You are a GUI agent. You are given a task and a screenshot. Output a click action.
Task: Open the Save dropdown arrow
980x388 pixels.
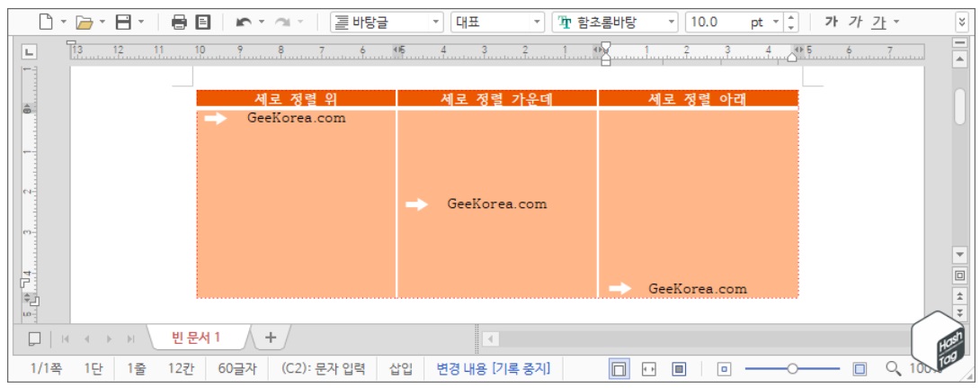click(x=140, y=23)
